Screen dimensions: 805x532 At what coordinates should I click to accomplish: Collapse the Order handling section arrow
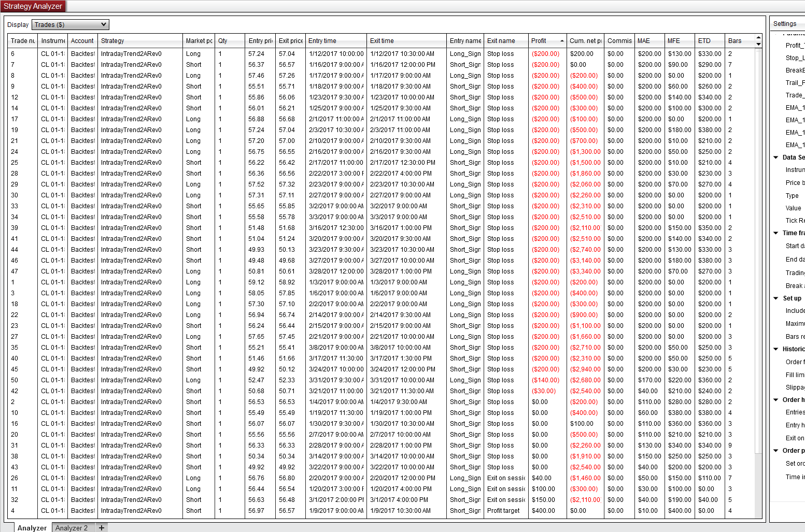tap(776, 400)
